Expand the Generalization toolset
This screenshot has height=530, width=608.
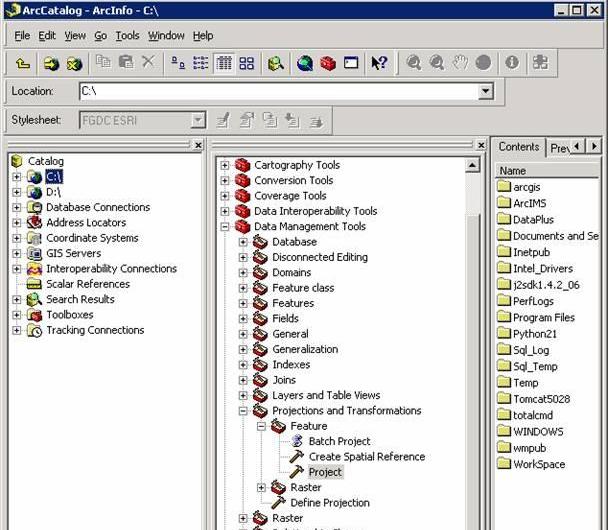pyautogui.click(x=243, y=349)
